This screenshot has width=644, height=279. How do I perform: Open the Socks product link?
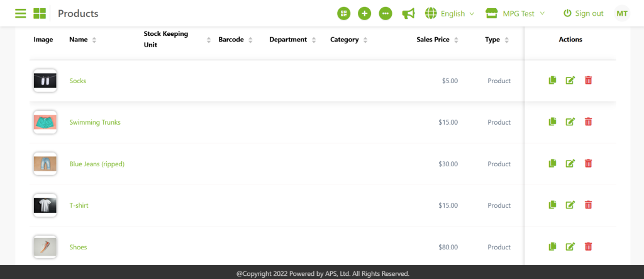click(x=77, y=81)
